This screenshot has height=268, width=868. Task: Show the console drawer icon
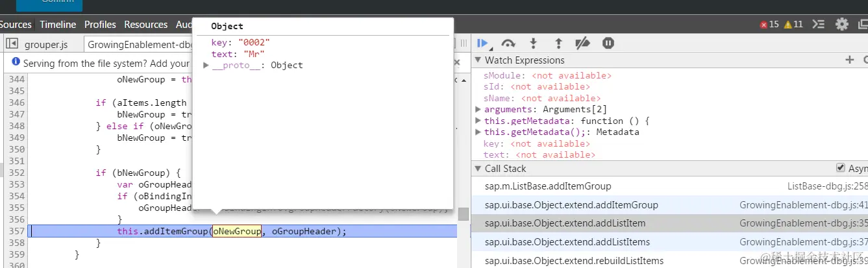(x=819, y=24)
